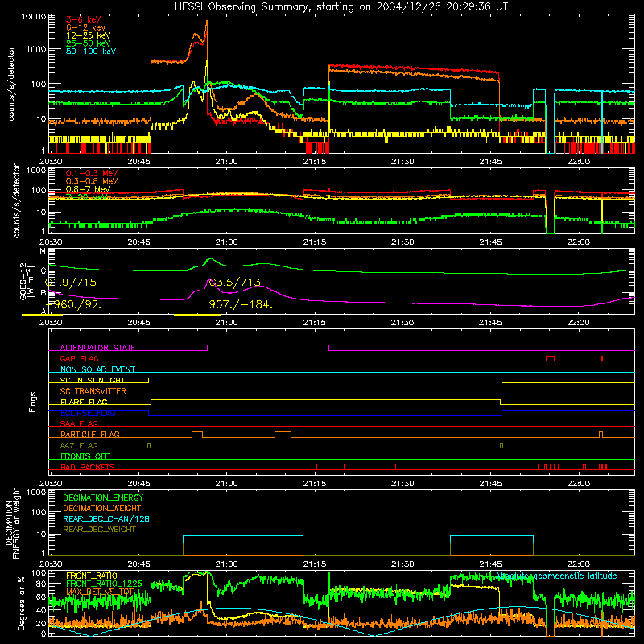Click the REAR_DEC_CHAN/128 legend label

pyautogui.click(x=106, y=519)
